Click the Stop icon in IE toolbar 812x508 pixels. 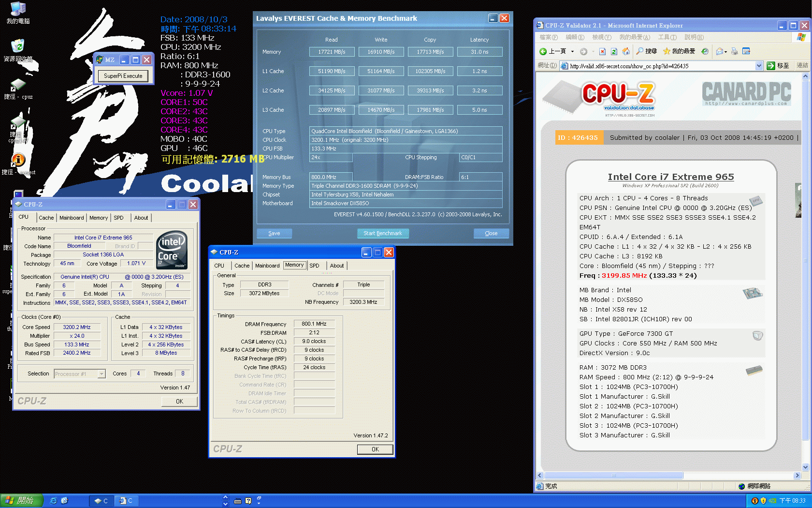pos(602,51)
